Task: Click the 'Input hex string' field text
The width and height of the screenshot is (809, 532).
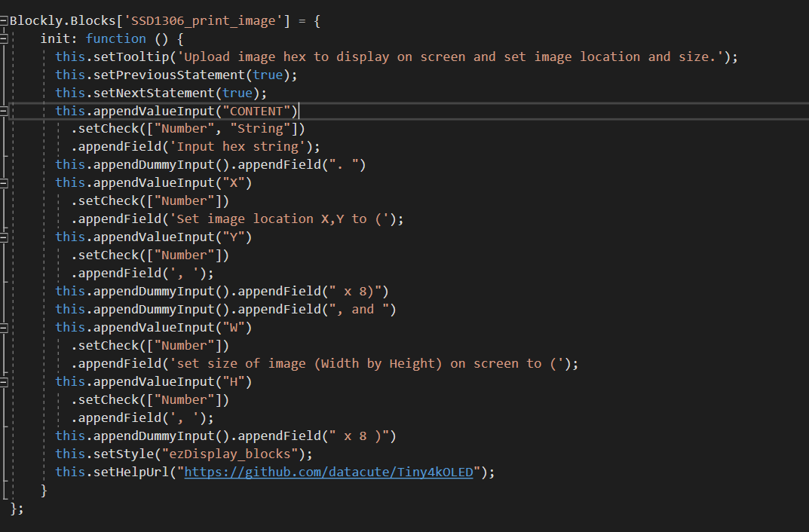Action: coord(237,147)
